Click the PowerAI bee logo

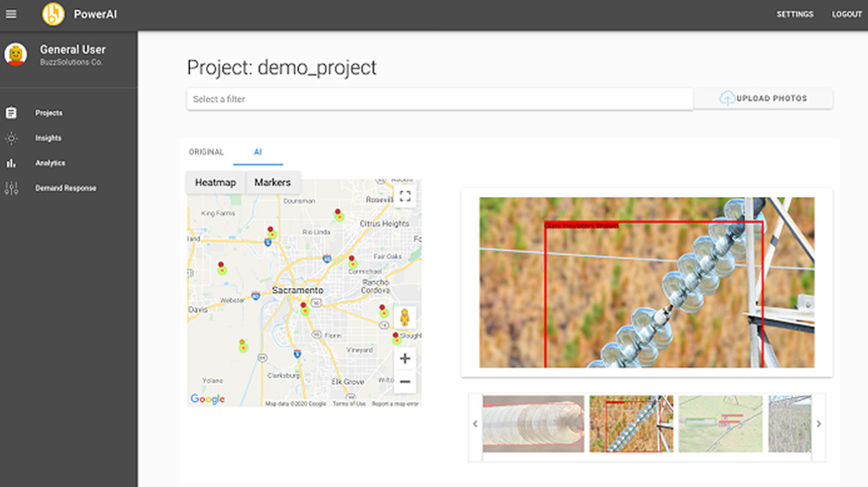pyautogui.click(x=54, y=14)
